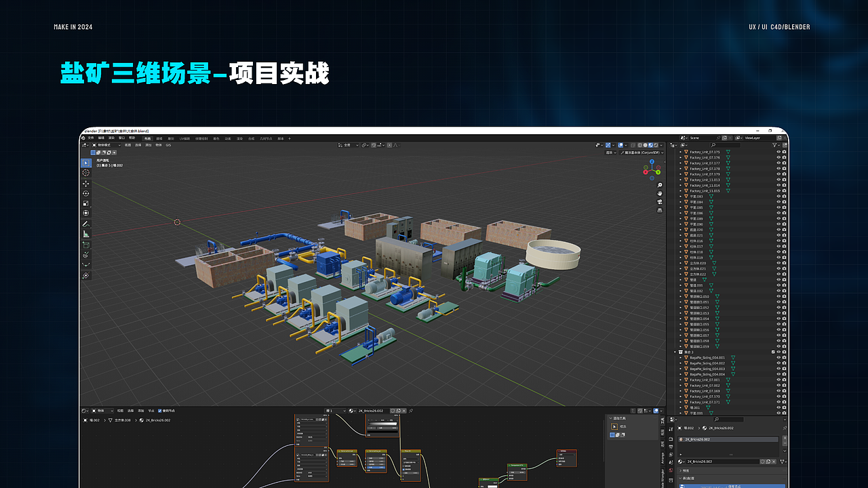Choose rendered viewport shading

pos(656,145)
